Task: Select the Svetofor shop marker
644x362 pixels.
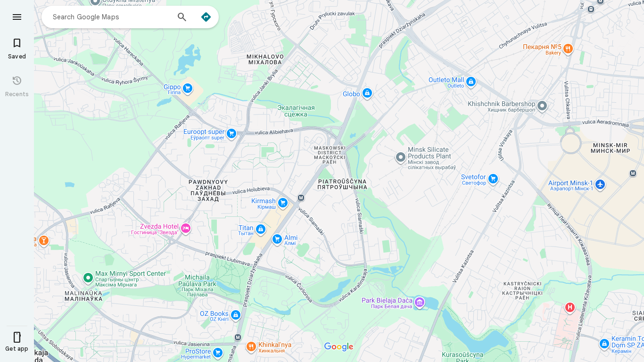Action: (x=493, y=179)
